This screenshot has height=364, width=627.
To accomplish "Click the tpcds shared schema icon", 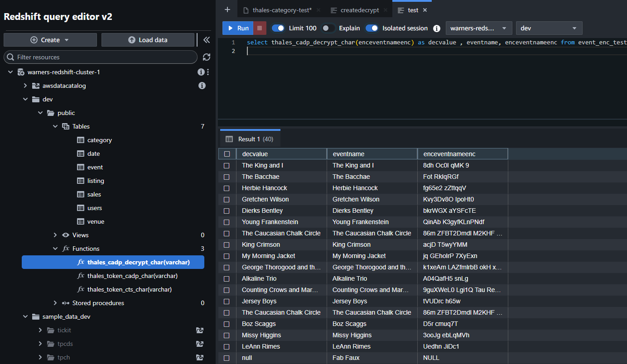I will (x=199, y=344).
